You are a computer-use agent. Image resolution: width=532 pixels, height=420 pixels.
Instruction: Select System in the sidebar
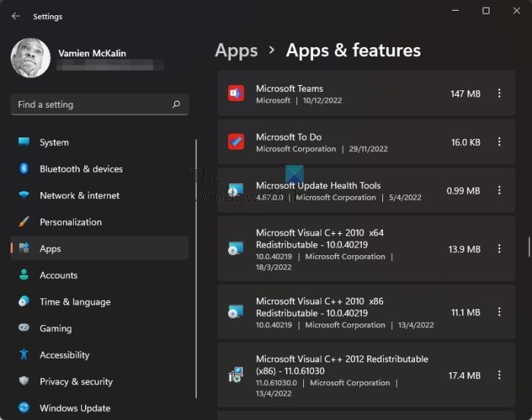pyautogui.click(x=54, y=142)
